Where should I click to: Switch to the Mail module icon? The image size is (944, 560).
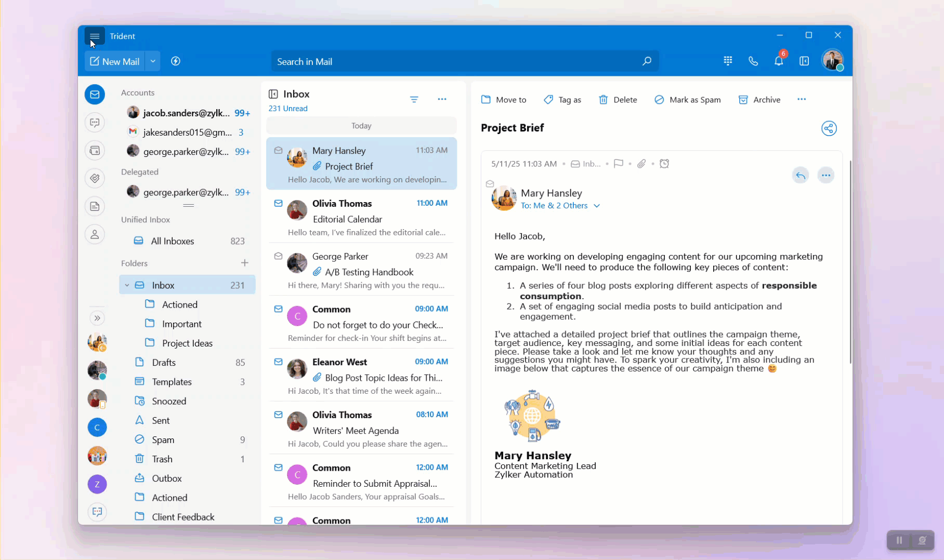point(95,95)
